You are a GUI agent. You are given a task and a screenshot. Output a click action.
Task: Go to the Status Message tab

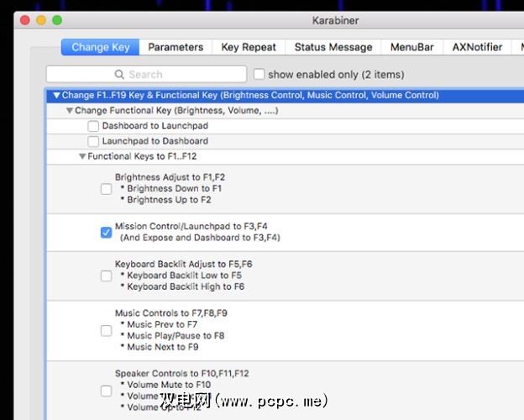pos(333,47)
